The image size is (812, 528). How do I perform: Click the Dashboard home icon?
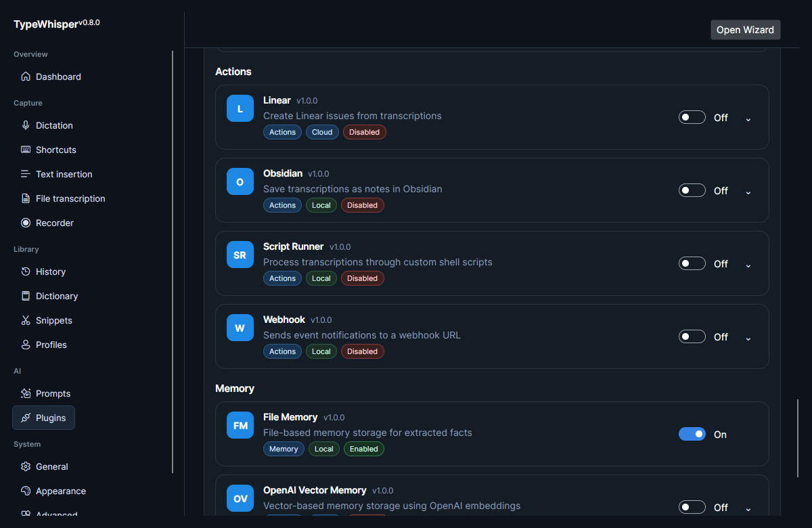tap(26, 76)
